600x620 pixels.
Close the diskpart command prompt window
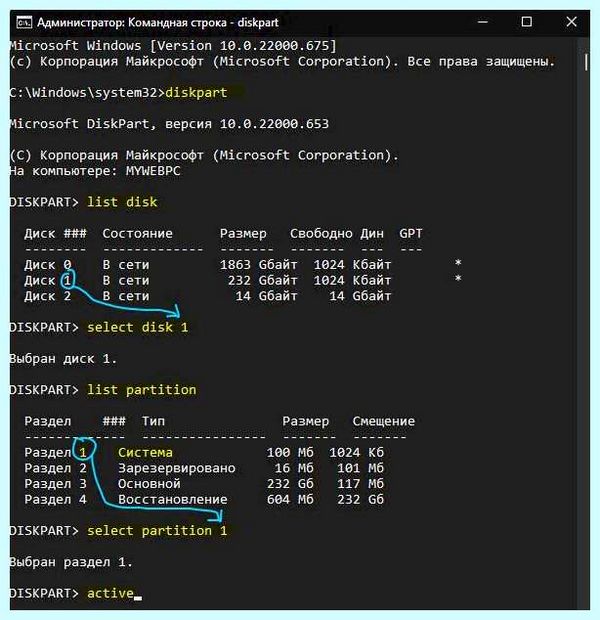coord(571,22)
